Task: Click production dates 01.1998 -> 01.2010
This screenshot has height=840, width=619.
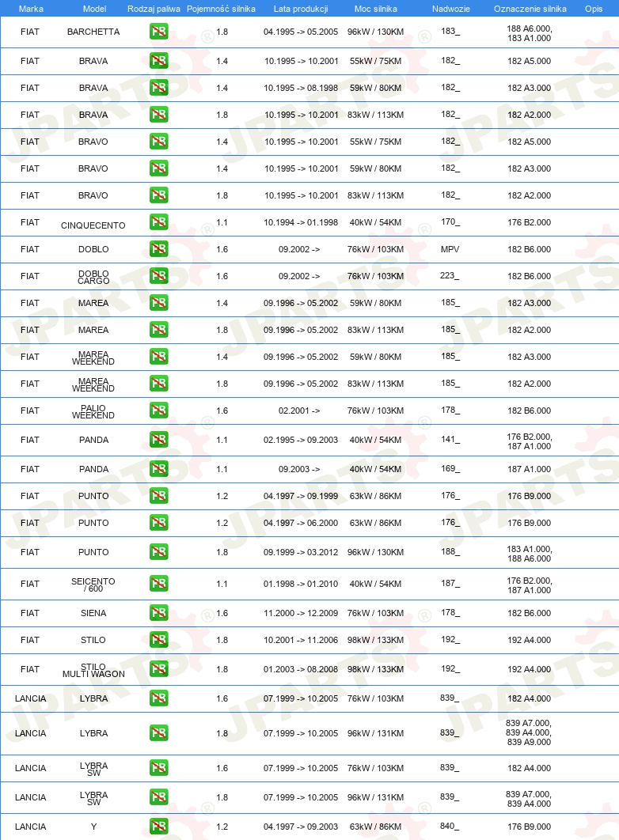Action: 301,584
